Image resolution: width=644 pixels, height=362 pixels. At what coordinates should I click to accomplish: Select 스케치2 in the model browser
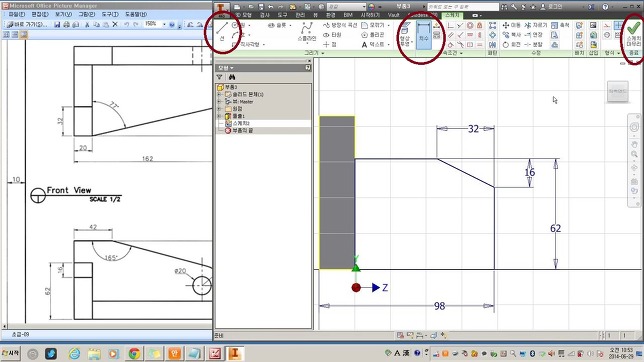[x=238, y=123]
